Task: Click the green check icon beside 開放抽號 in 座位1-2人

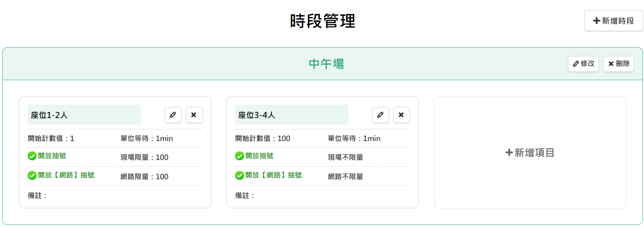Action: [x=32, y=156]
